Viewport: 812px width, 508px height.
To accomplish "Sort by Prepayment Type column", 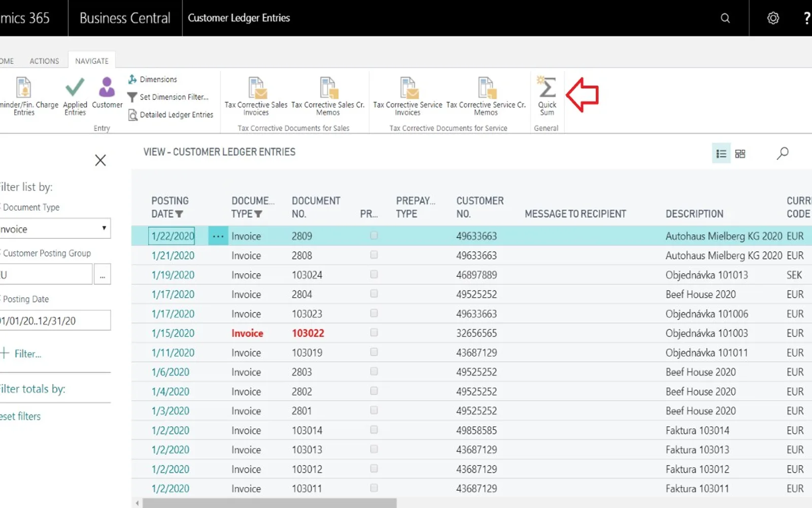I will tap(416, 207).
